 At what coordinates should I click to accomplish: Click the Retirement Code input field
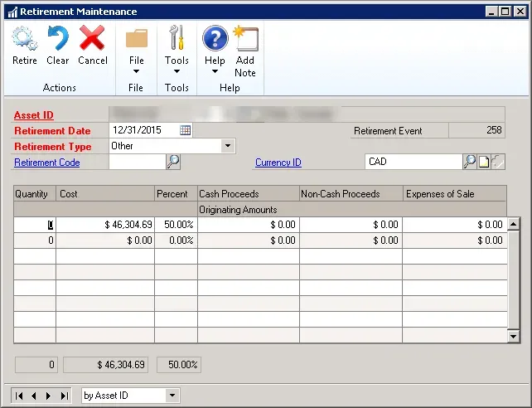(x=137, y=163)
